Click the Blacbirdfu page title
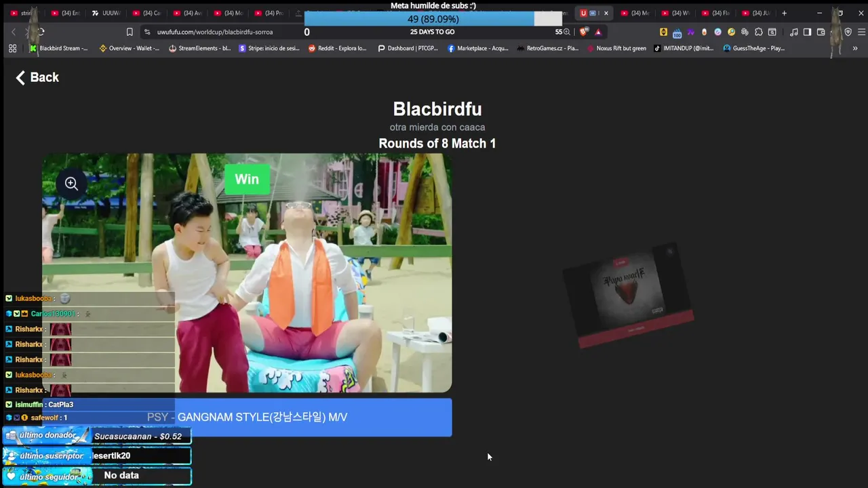868x488 pixels. click(437, 109)
